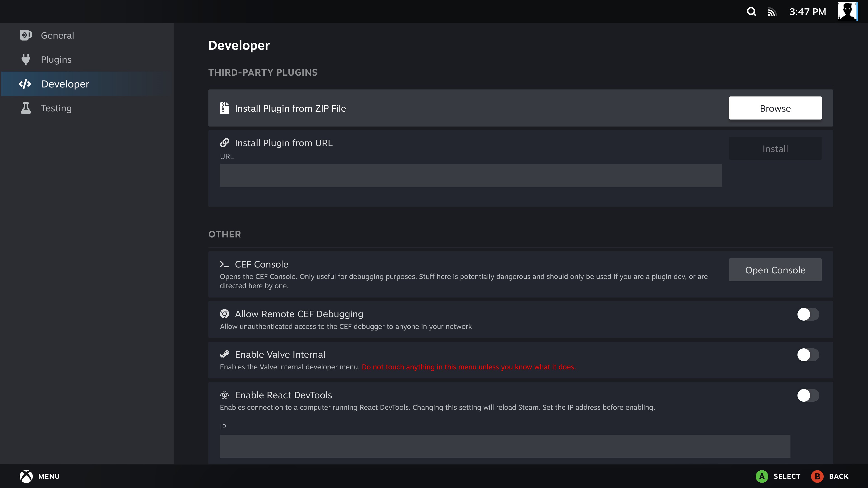Image resolution: width=868 pixels, height=488 pixels.
Task: Click the Steam icon beside Valve Internal
Action: tap(224, 354)
